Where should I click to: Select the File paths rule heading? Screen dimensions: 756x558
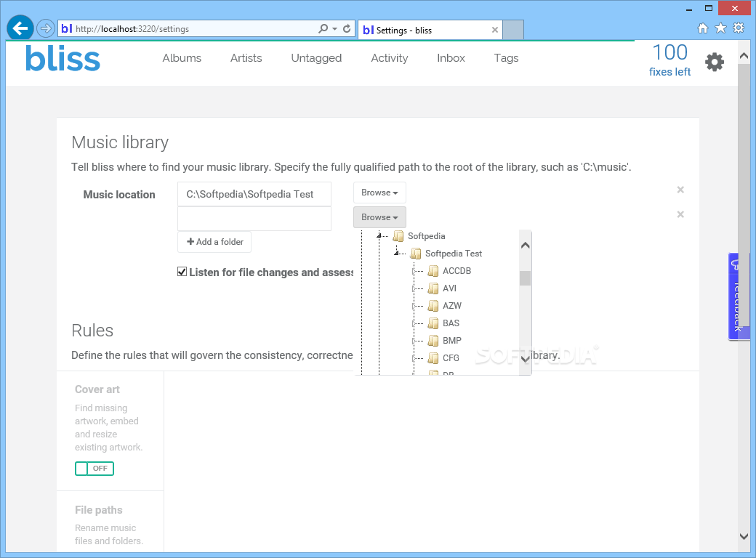[x=98, y=510]
